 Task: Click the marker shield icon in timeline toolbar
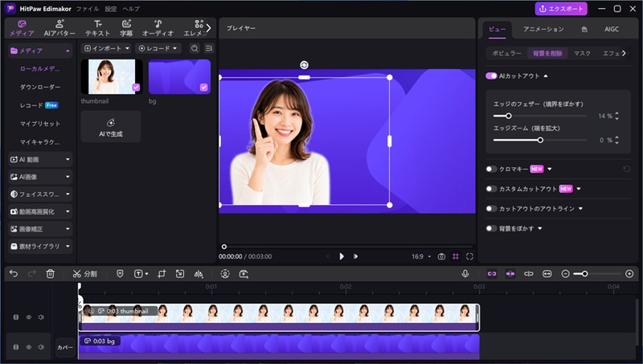[x=120, y=273]
